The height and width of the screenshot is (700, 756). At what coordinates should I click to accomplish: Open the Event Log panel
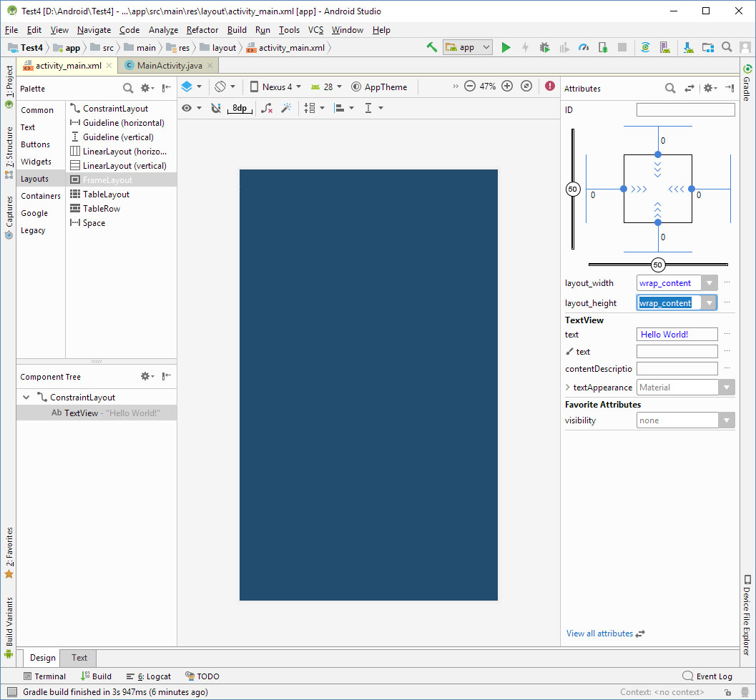(x=707, y=676)
